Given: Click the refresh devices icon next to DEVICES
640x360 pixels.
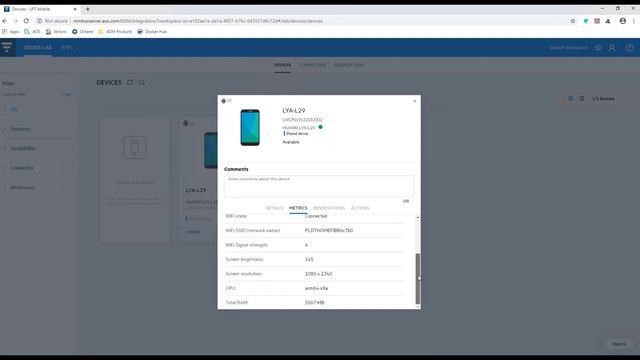Looking at the screenshot, I should click(x=130, y=82).
